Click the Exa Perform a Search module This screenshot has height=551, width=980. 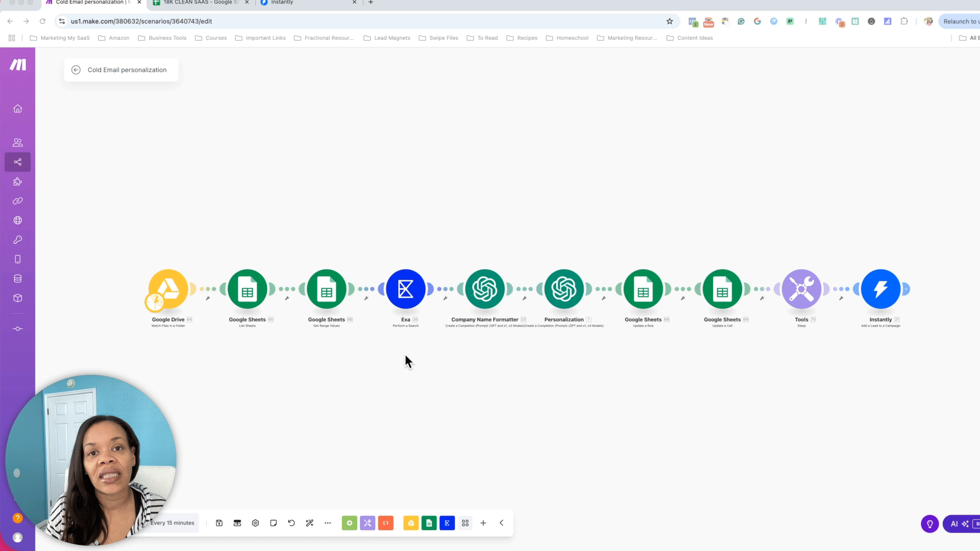405,289
